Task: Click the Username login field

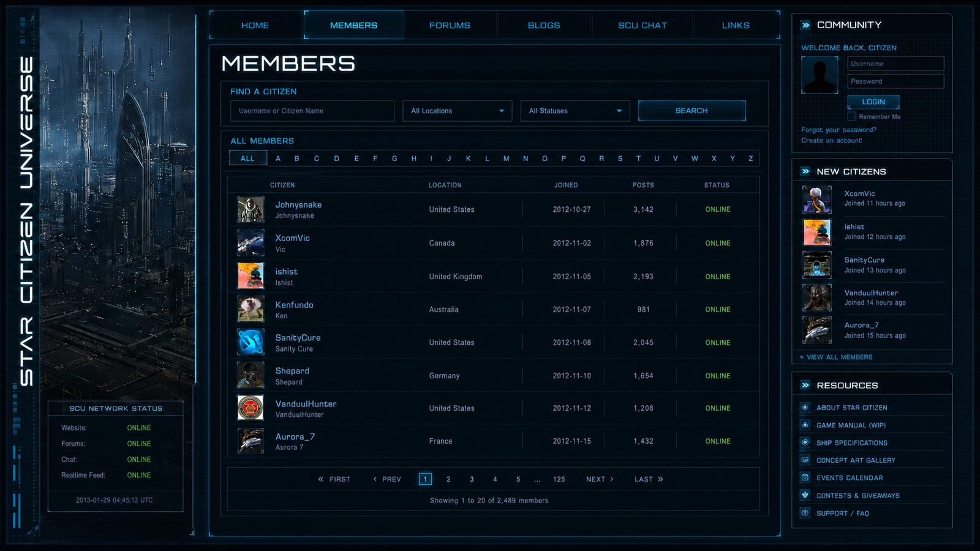Action: pyautogui.click(x=895, y=64)
